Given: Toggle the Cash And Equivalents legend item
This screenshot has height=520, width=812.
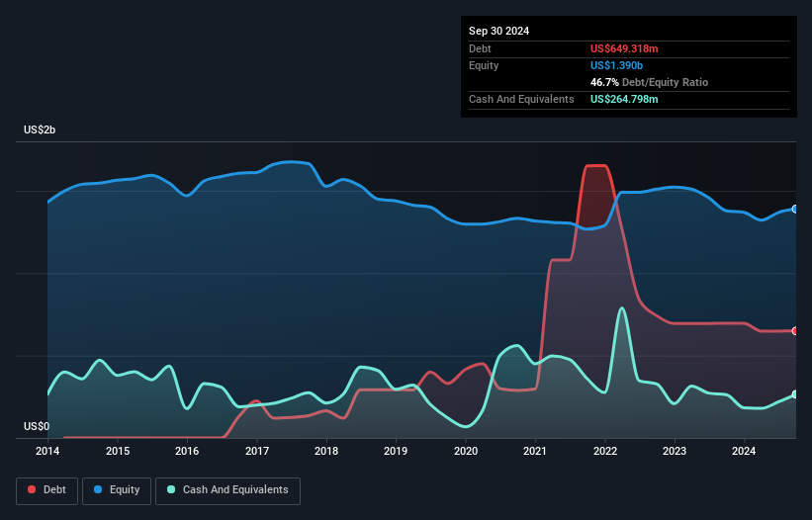Looking at the screenshot, I should [227, 490].
